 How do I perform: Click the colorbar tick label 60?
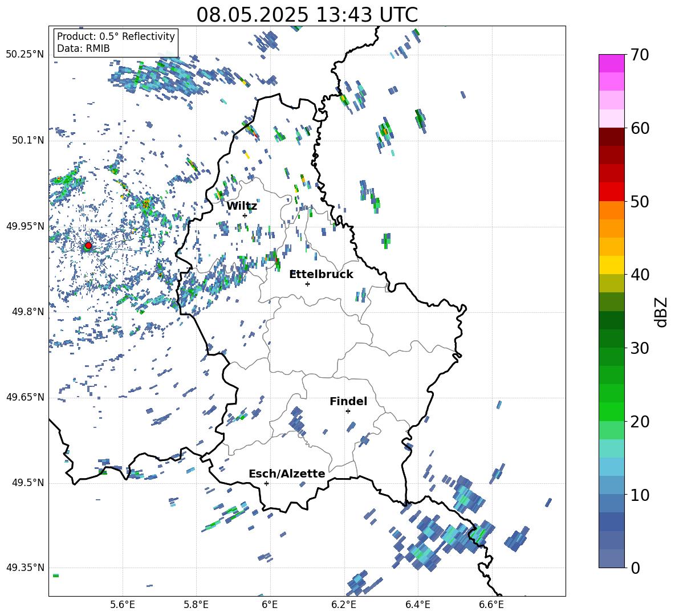640,128
